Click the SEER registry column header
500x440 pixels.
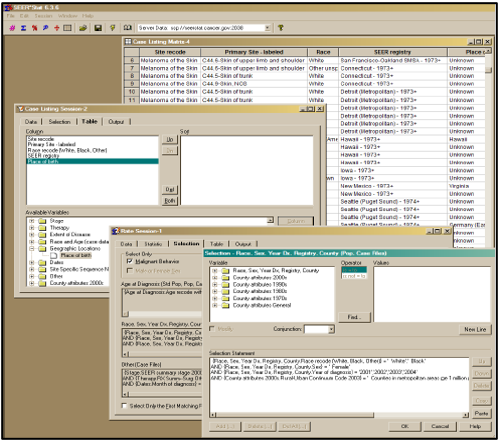tap(393, 52)
